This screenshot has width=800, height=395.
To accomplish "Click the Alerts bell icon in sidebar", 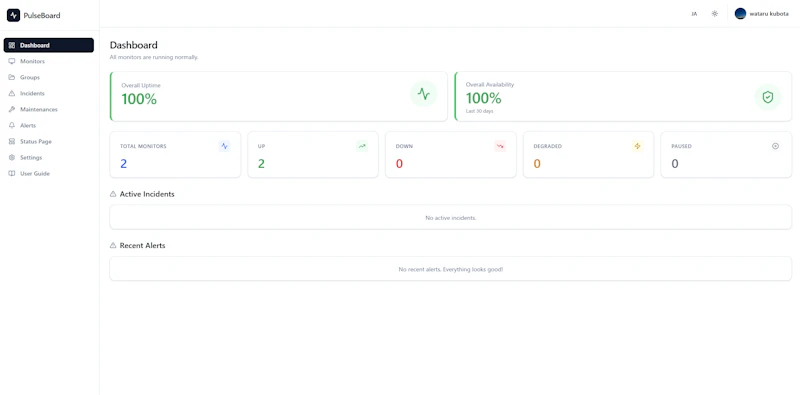I will (12, 126).
